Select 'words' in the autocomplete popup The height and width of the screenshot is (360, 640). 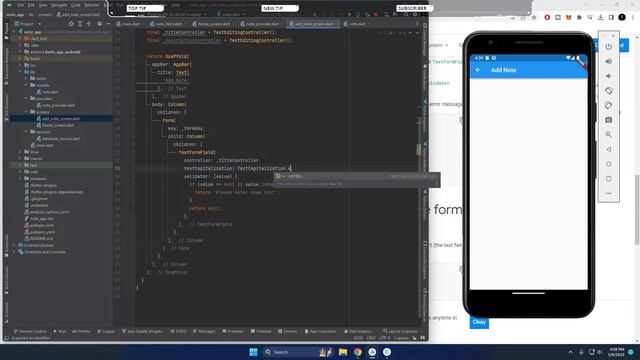[x=356, y=176]
